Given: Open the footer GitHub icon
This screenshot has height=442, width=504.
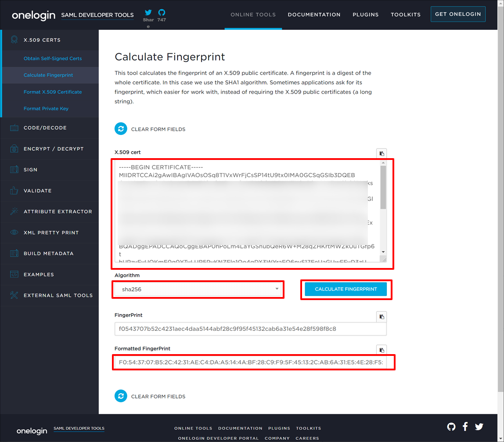Looking at the screenshot, I should (x=451, y=427).
